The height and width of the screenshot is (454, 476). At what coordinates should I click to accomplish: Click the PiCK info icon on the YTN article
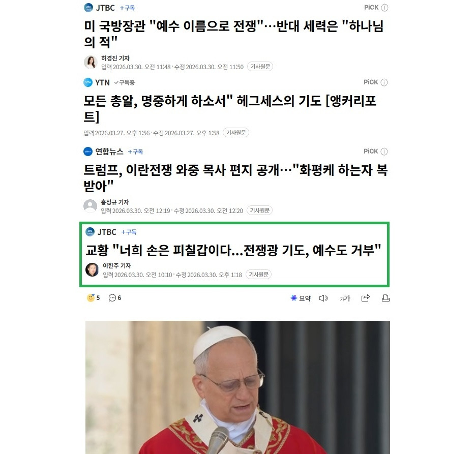click(384, 82)
